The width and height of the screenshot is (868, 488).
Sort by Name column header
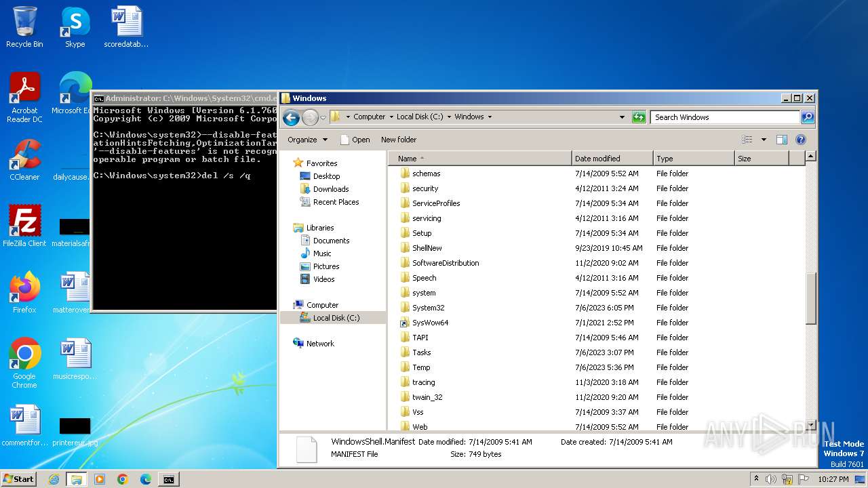click(x=480, y=159)
